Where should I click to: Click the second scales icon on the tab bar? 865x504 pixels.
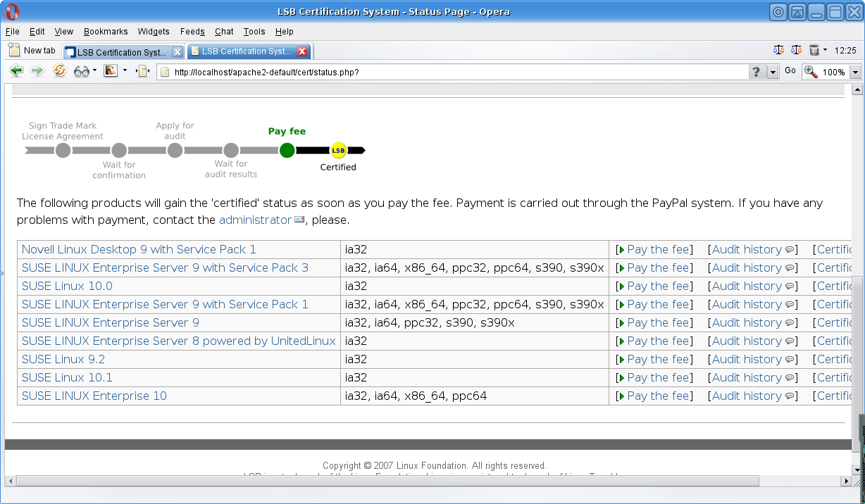(796, 51)
